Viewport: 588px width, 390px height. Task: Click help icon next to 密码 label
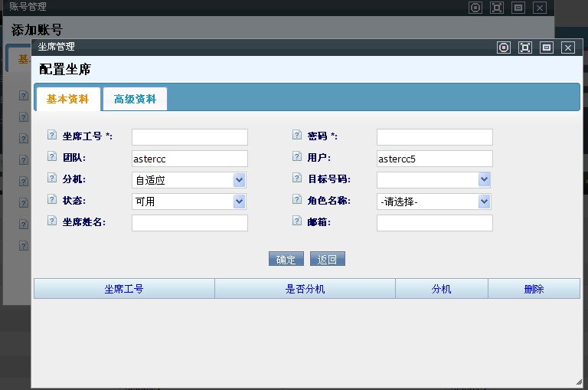pos(297,136)
